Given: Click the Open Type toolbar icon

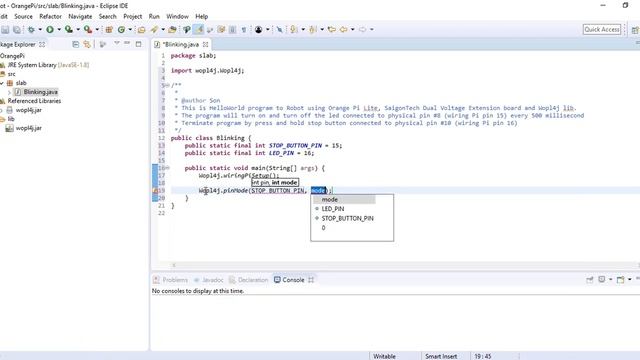Looking at the screenshot, I should pyautogui.click(x=141, y=29).
